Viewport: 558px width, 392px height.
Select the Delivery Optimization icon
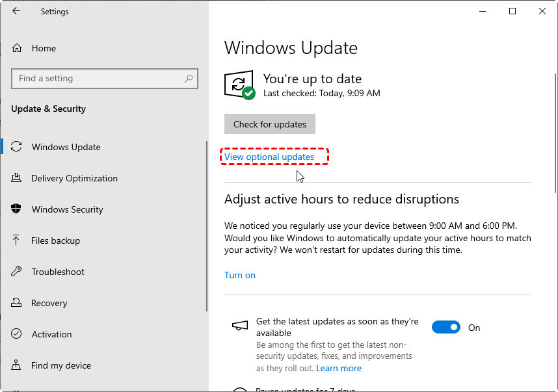[17, 178]
